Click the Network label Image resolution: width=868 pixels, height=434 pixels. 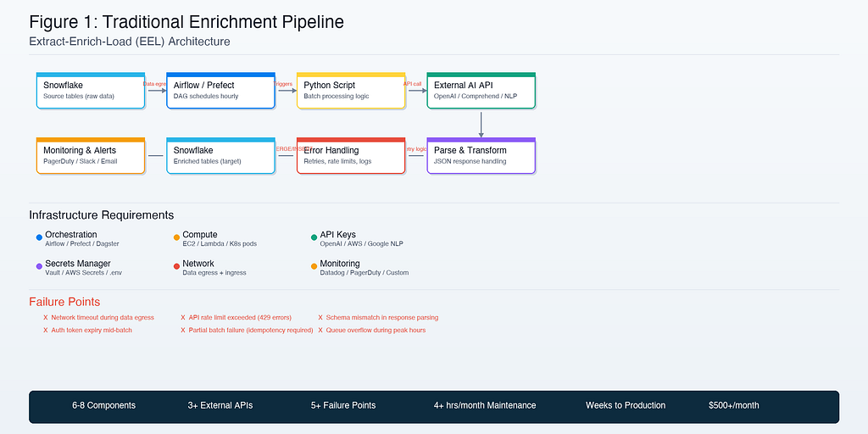click(198, 264)
